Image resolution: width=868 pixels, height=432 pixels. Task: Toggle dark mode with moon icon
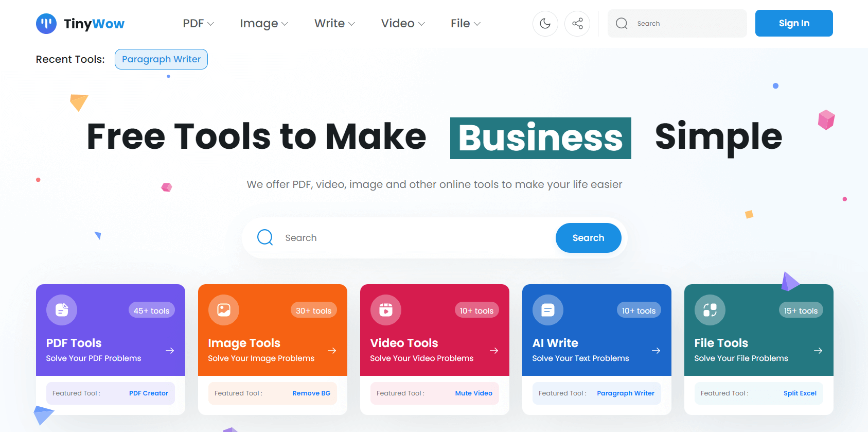click(545, 24)
